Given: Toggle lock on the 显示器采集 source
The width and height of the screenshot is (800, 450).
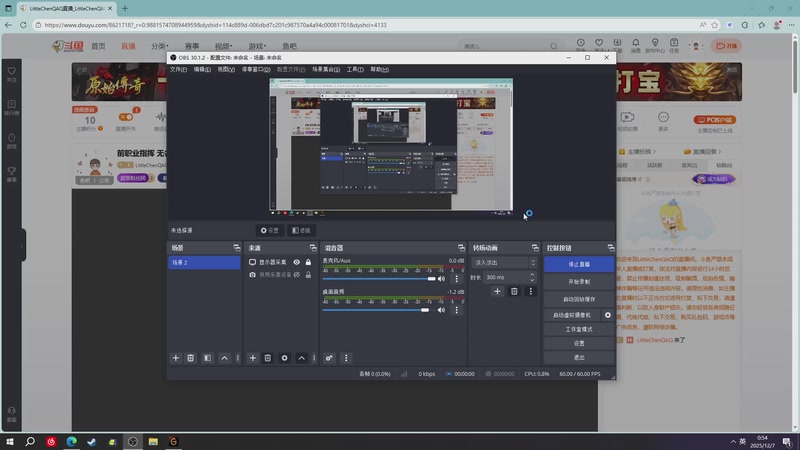Looking at the screenshot, I should click(308, 262).
